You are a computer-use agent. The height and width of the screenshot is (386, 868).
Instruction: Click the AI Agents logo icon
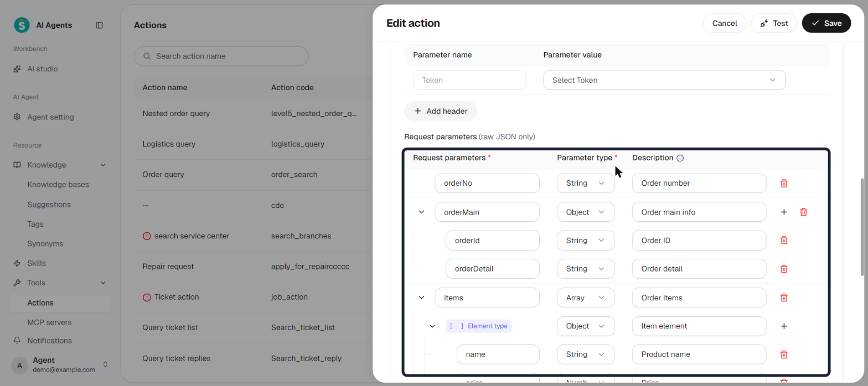22,25
